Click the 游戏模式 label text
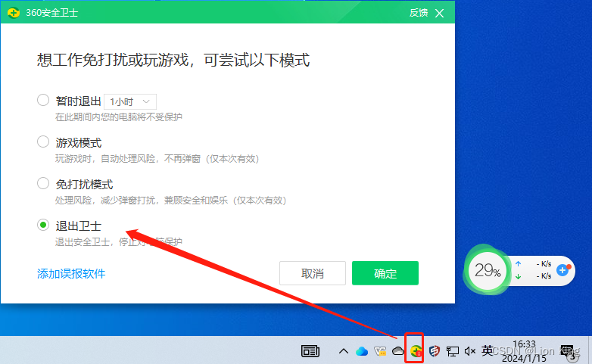Viewport: 592px width, 364px height. click(79, 143)
